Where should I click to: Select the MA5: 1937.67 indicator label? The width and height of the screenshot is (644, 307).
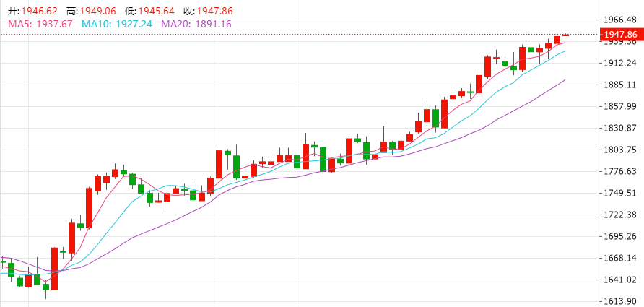click(x=40, y=25)
